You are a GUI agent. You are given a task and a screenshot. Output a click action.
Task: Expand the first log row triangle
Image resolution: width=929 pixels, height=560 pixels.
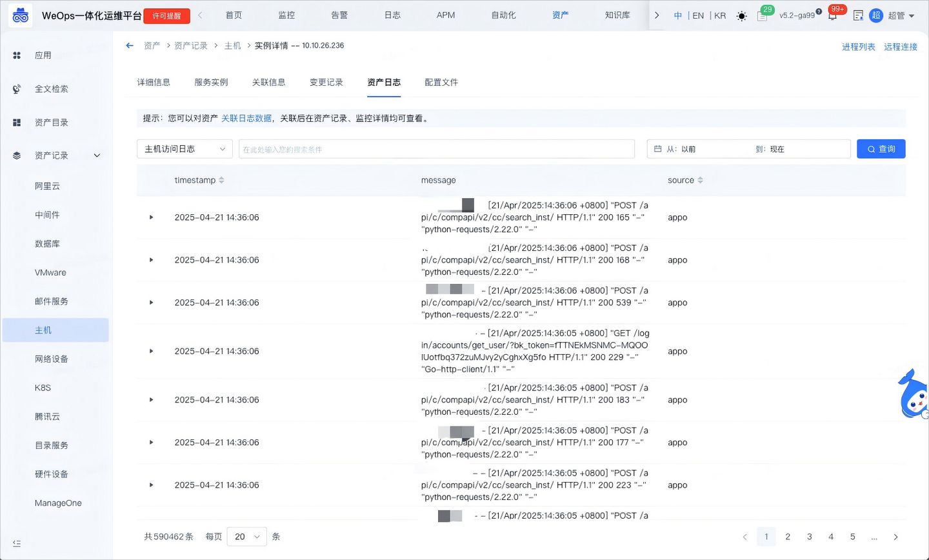point(150,217)
